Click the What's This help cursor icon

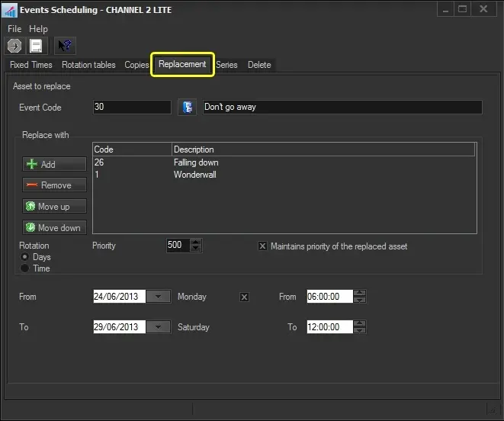coord(65,46)
